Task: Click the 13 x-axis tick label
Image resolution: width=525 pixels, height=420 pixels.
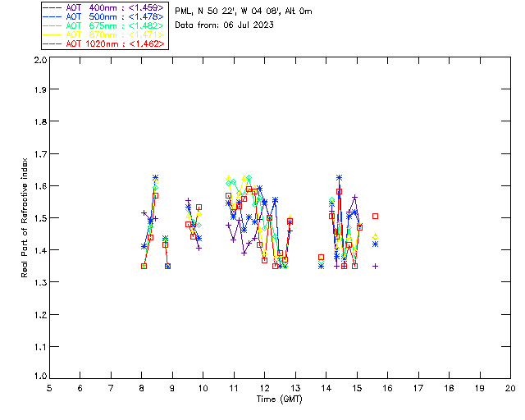Action: coord(295,388)
